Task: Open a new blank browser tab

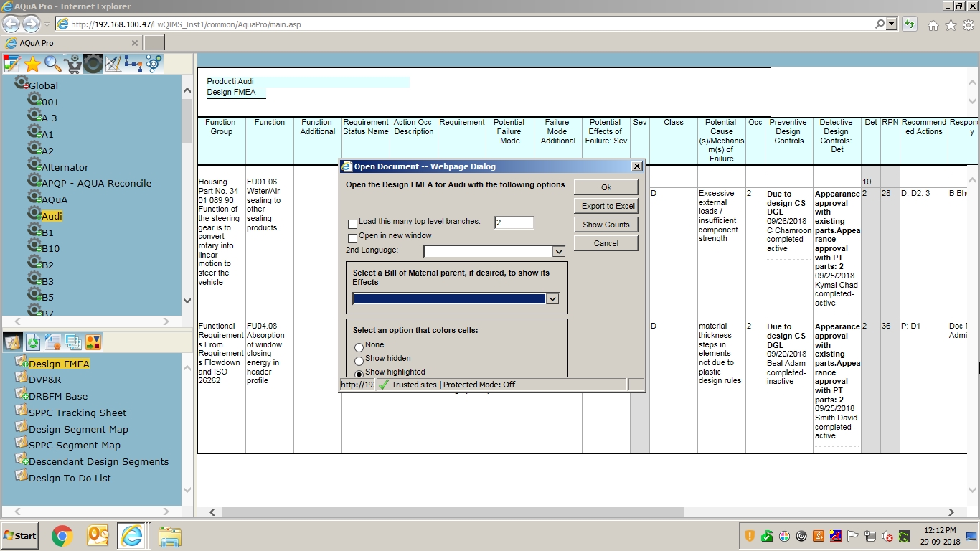Action: tap(154, 43)
